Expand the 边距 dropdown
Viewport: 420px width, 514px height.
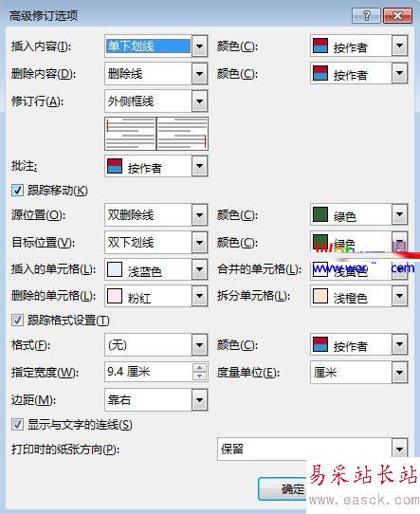[199, 400]
